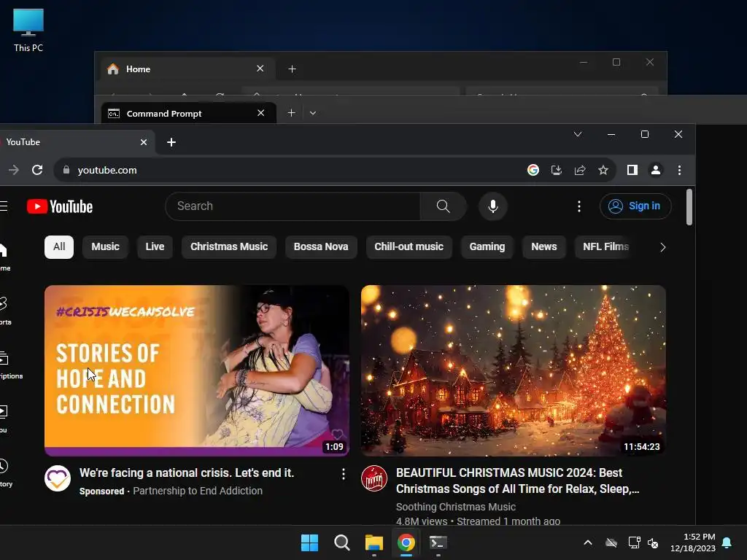Open options for sponsored ad video
This screenshot has width=747, height=560.
click(x=343, y=474)
